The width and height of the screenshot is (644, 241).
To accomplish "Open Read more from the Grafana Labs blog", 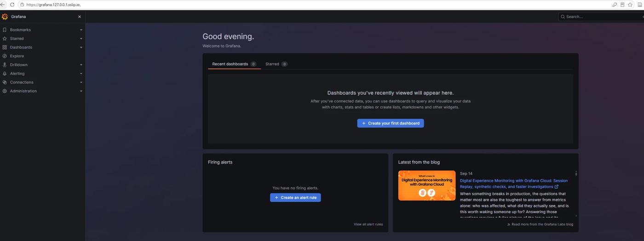I will point(540,224).
